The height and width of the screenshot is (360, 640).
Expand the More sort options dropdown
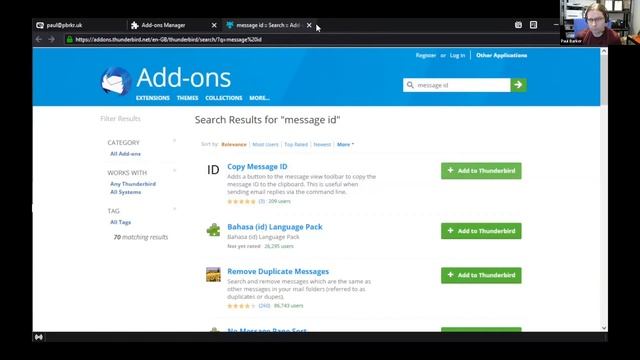(345, 144)
